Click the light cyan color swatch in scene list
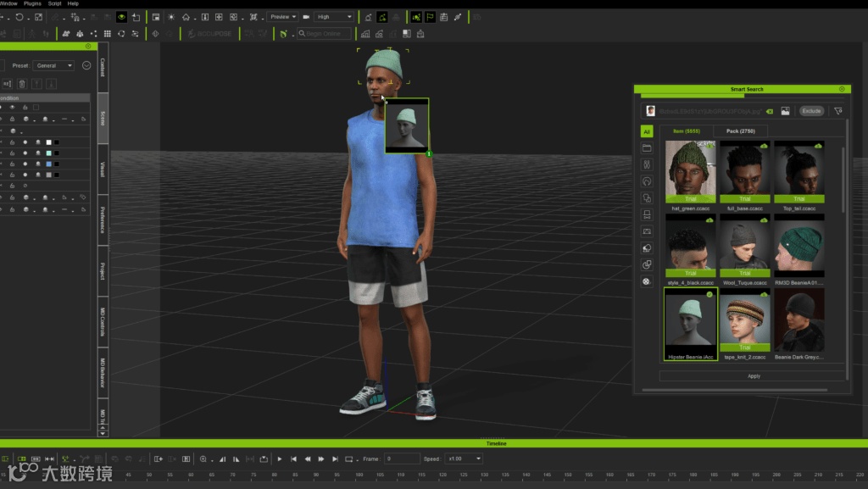Viewport: 868px width, 489px height. pyautogui.click(x=48, y=153)
